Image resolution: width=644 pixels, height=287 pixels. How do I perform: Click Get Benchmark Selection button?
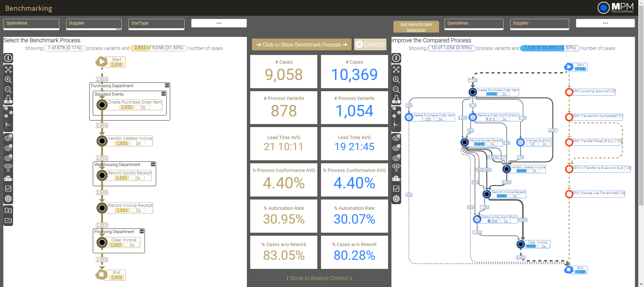pos(416,27)
